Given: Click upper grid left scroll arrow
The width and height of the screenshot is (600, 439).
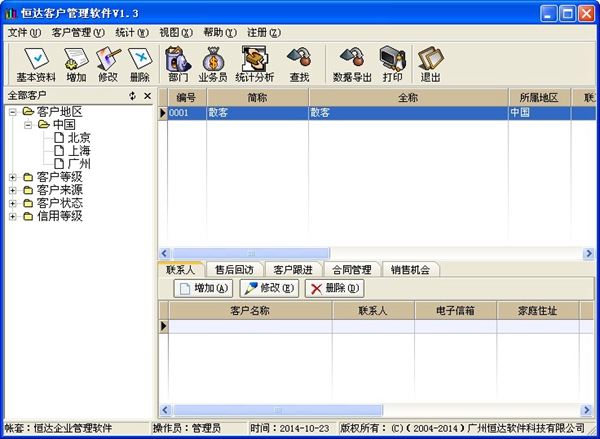Looking at the screenshot, I should tap(165, 253).
